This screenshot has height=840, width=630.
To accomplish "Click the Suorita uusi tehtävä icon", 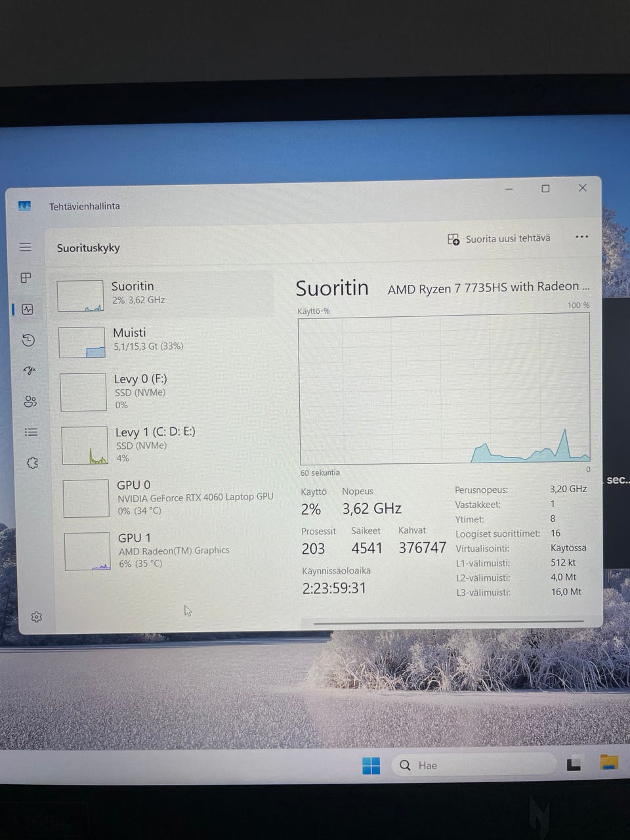I will point(453,239).
